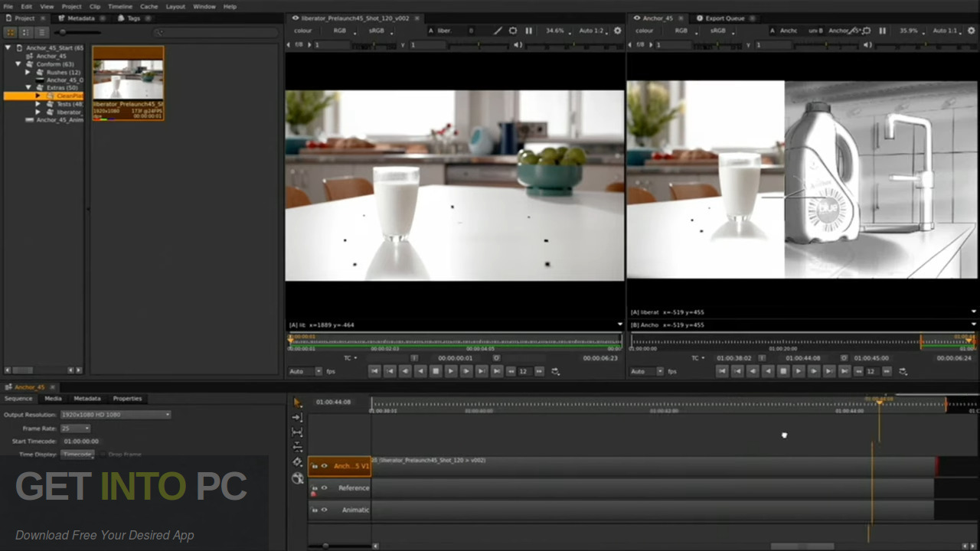Toggle lock icon on Animatic track

(x=314, y=510)
